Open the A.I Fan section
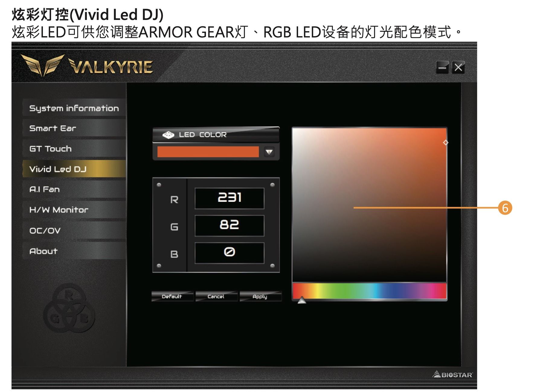 [x=74, y=189]
